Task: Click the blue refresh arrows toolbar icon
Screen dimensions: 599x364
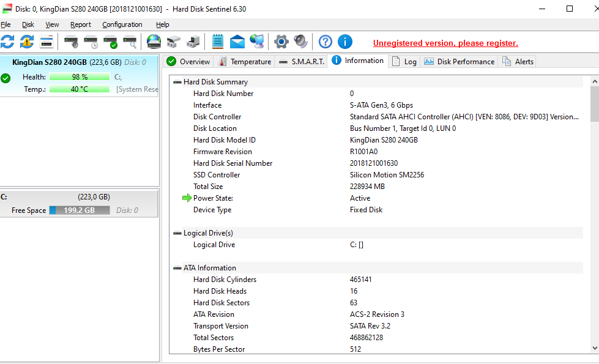Action: coord(7,42)
